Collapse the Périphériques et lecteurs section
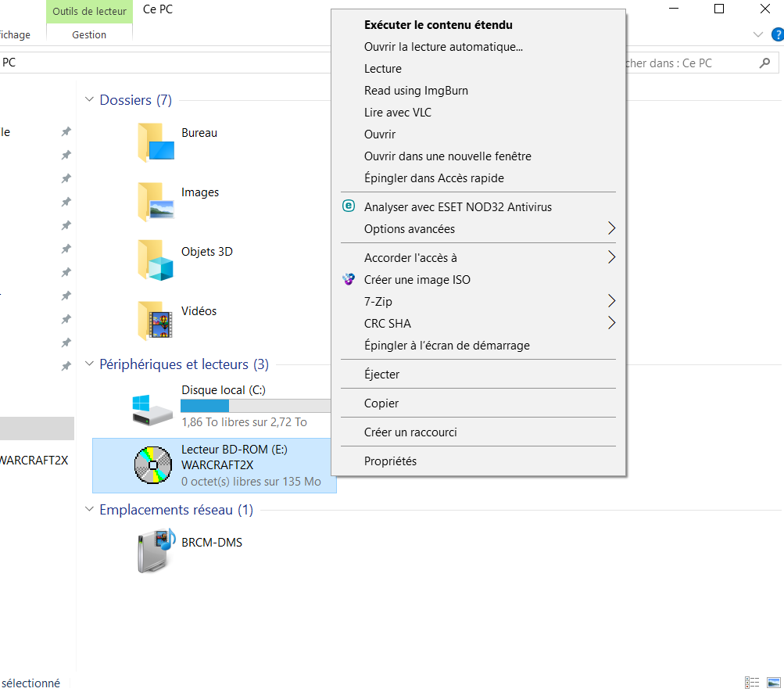The width and height of the screenshot is (784, 692). [90, 364]
